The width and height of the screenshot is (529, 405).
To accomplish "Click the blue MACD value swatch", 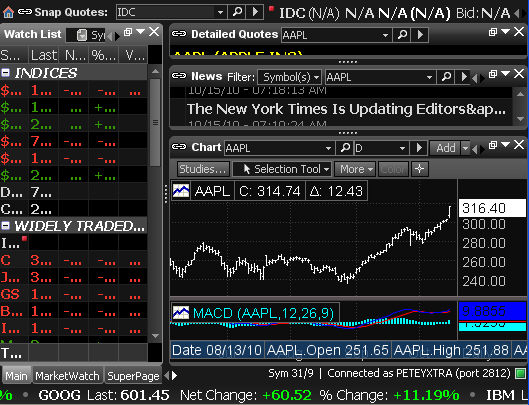I will pyautogui.click(x=492, y=311).
